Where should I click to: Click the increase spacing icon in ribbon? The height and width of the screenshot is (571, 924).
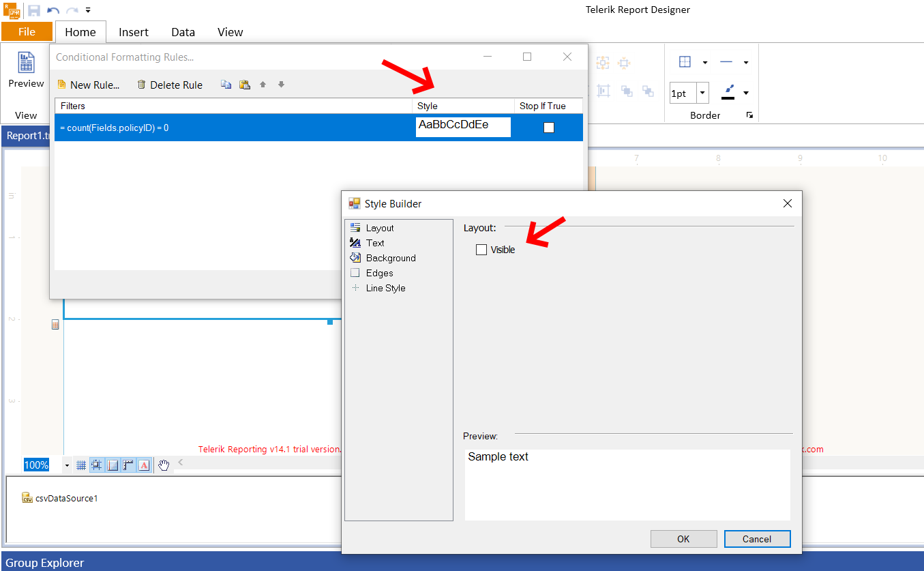[x=603, y=63]
